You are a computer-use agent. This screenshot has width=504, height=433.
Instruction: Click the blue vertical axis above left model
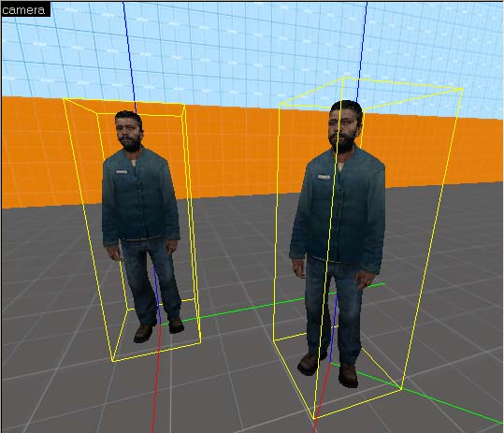[130, 54]
